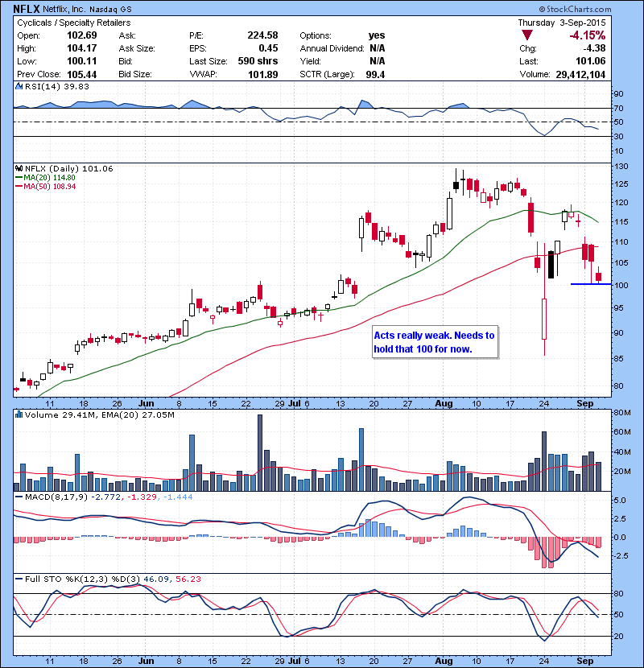Click the 130 label on the price axis
Screen dimensions: 644x668
(x=621, y=166)
